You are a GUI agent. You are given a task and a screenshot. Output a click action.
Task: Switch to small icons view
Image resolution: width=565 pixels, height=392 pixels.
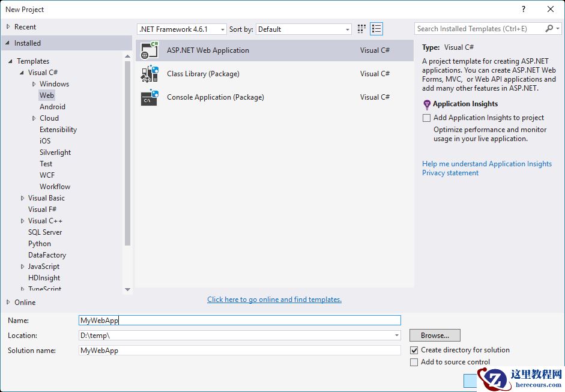[x=361, y=29]
